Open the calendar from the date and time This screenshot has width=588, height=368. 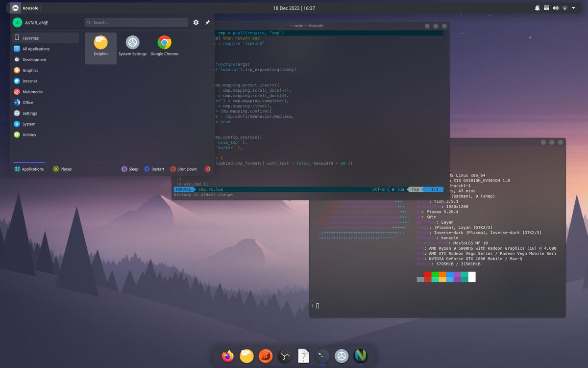click(294, 8)
